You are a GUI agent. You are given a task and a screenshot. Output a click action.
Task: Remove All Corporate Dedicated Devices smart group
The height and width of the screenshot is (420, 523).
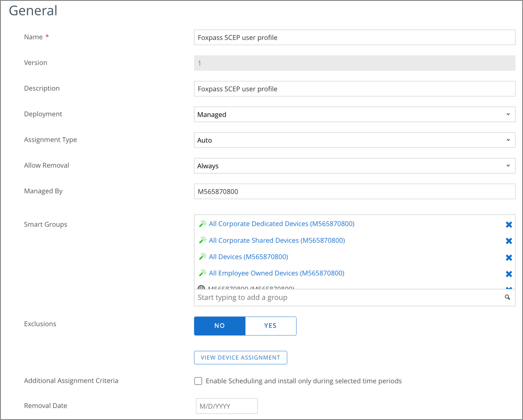tap(509, 225)
